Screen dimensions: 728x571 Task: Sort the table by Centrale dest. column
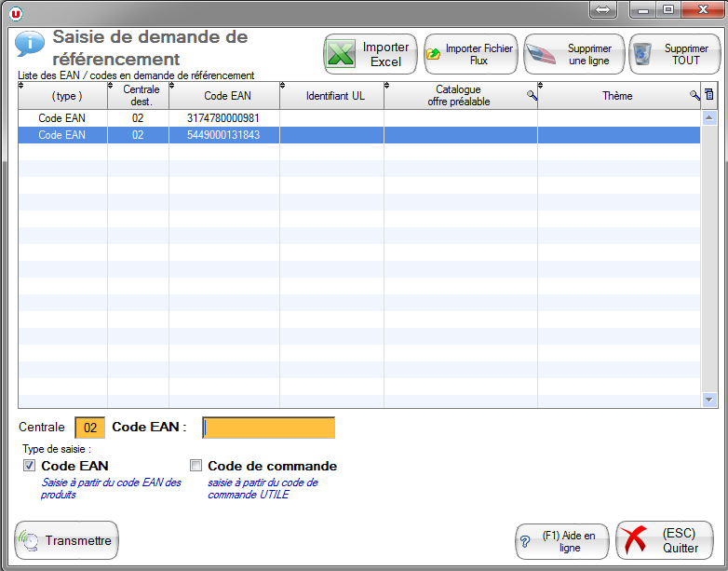pyautogui.click(x=138, y=95)
